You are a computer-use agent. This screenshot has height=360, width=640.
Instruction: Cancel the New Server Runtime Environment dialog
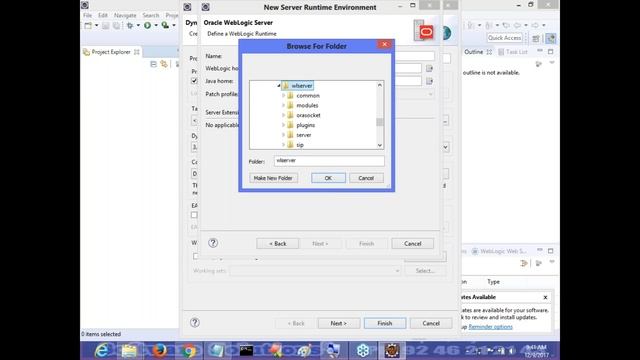(413, 244)
